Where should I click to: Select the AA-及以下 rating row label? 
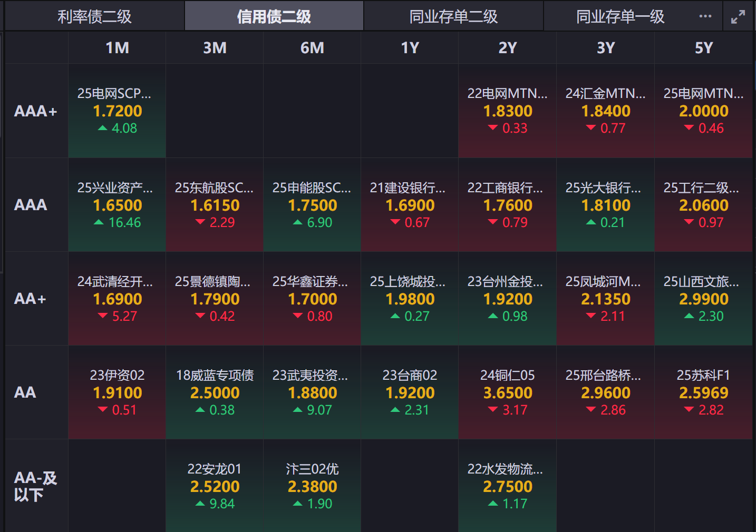[36, 486]
